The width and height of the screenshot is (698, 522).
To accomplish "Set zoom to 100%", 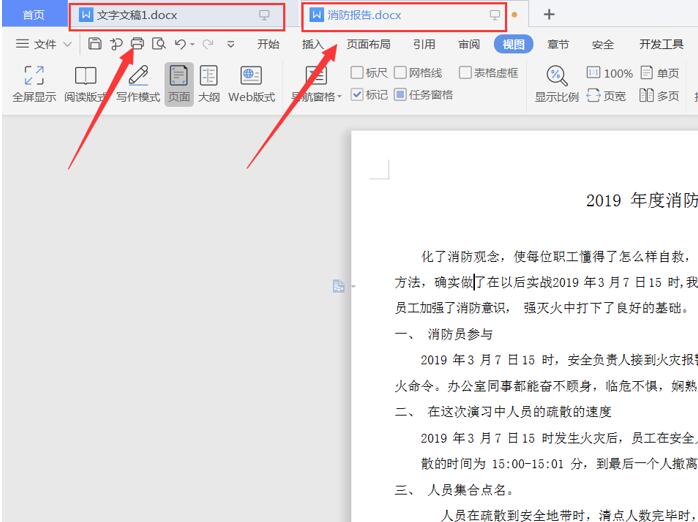I will click(x=609, y=73).
